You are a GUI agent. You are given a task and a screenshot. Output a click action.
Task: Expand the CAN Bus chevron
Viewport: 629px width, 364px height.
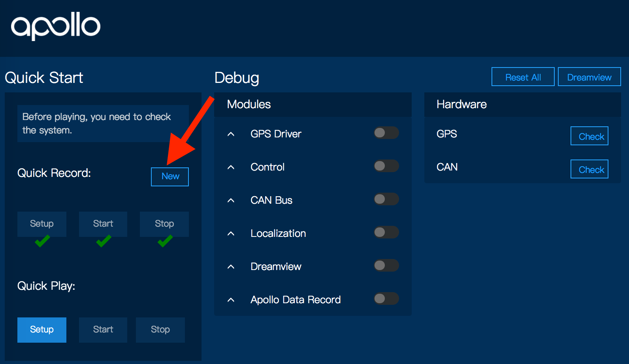click(x=231, y=201)
